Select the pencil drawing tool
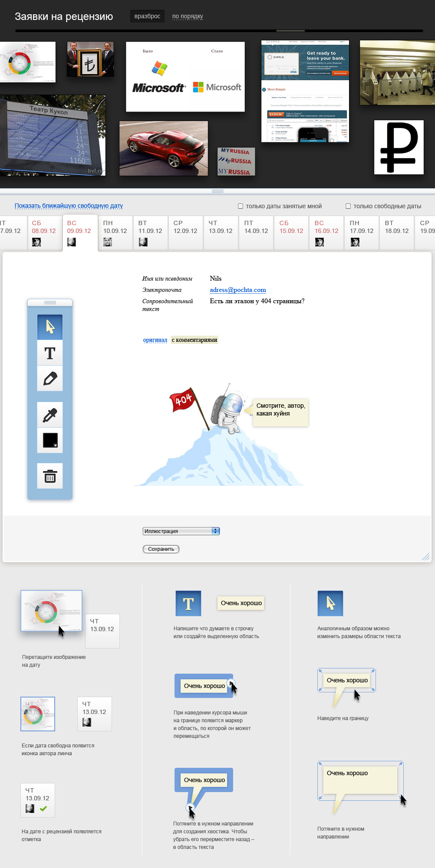The width and height of the screenshot is (435, 868). [x=50, y=379]
